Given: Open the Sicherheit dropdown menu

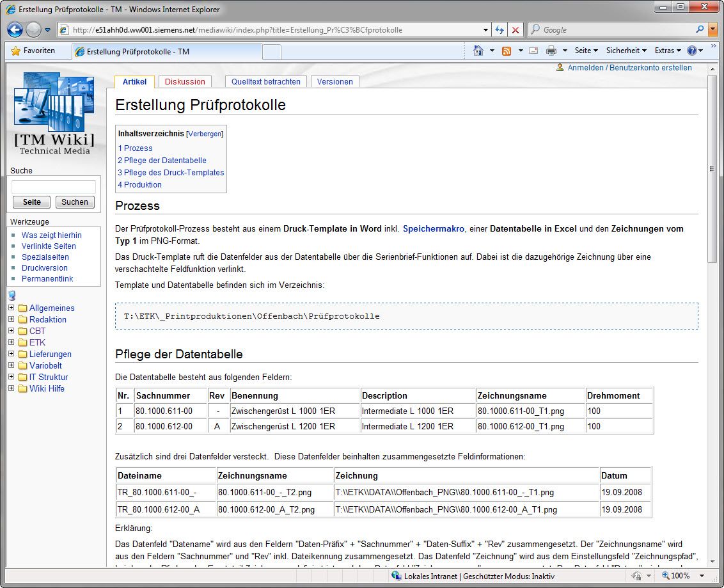Looking at the screenshot, I should (x=626, y=51).
